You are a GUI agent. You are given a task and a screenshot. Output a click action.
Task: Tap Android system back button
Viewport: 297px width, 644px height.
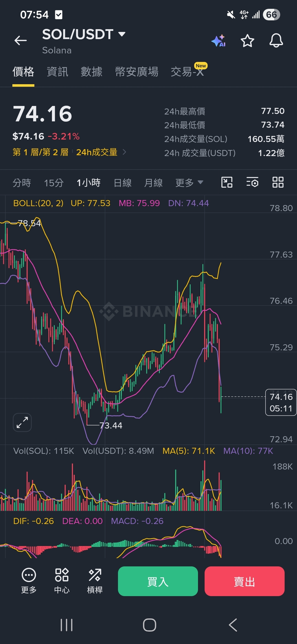[233, 625]
